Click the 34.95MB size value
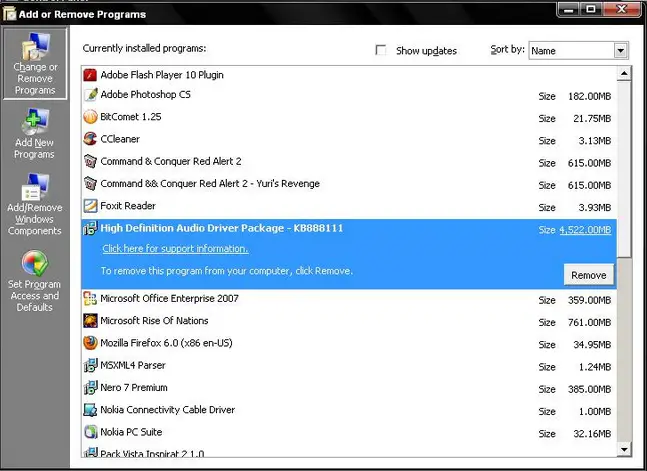The image size is (647, 471). coord(592,345)
